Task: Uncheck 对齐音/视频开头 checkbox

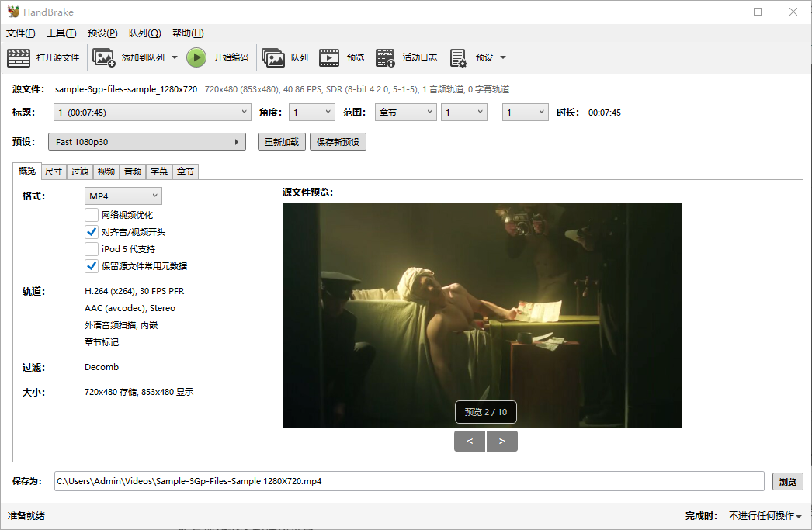Action: [92, 232]
